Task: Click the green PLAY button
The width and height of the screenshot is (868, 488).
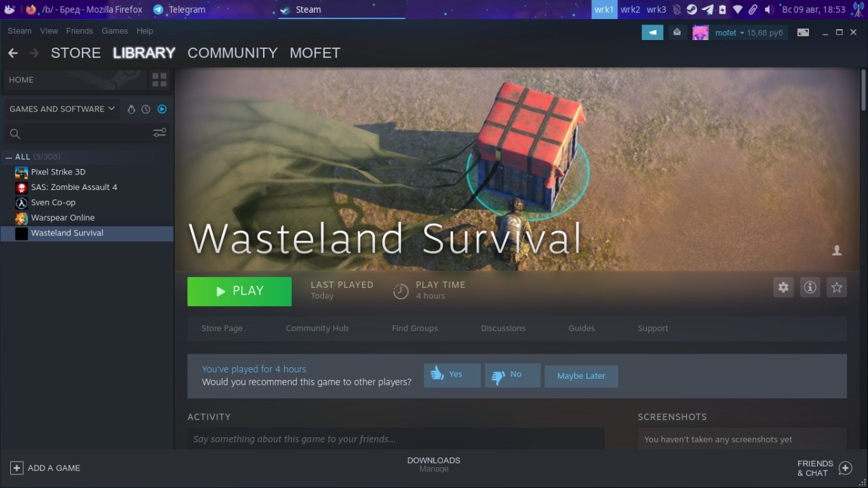Action: (x=239, y=291)
